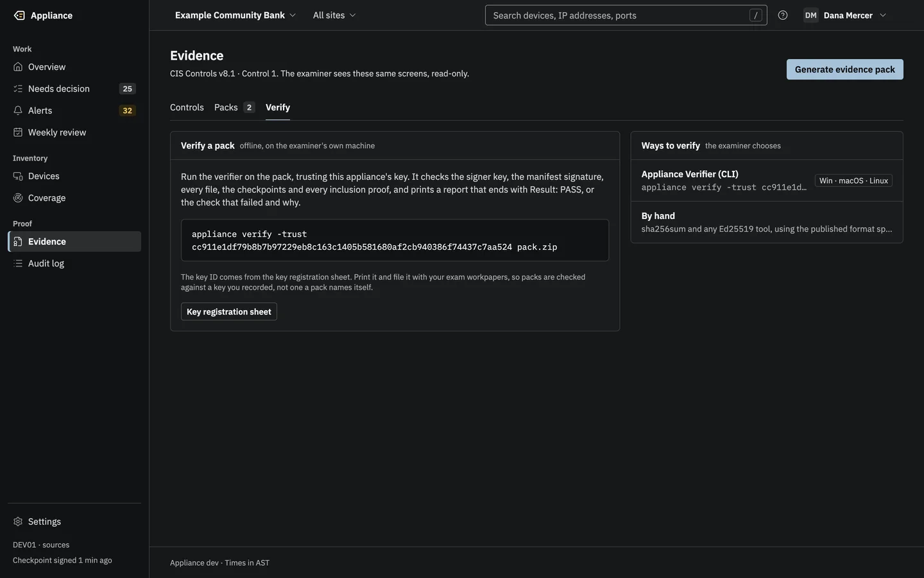The width and height of the screenshot is (924, 578).
Task: Click the DM user avatar
Action: 811,15
